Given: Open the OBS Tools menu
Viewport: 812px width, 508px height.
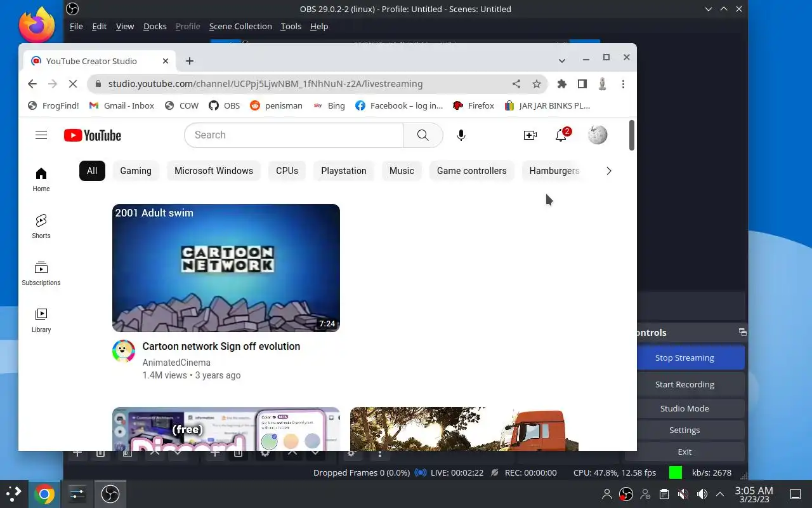Looking at the screenshot, I should tap(291, 26).
